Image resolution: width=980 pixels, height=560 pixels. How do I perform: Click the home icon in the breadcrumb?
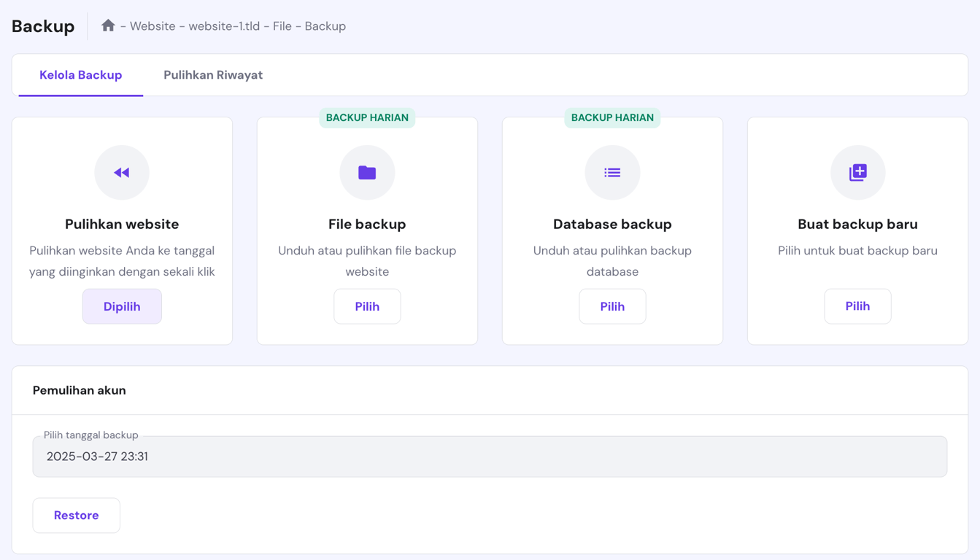pos(108,26)
